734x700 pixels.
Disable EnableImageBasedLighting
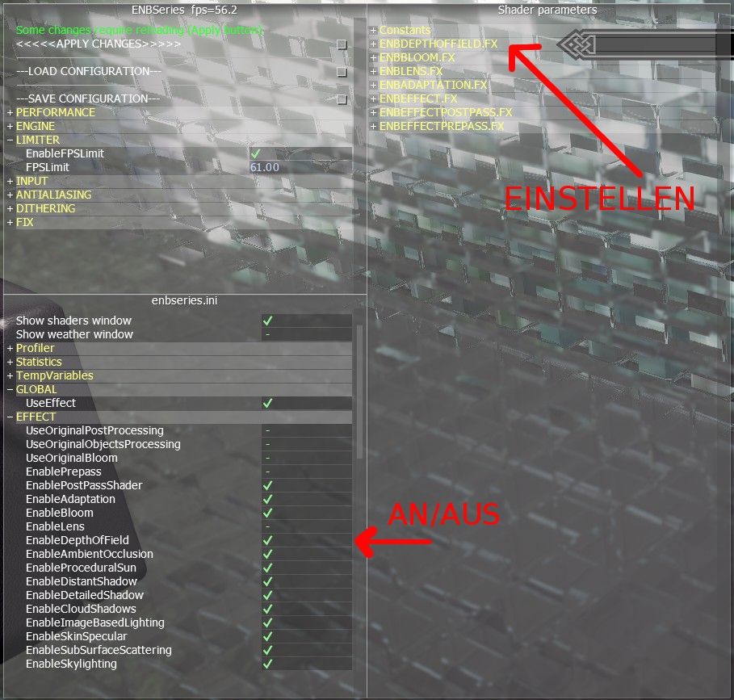[x=268, y=622]
